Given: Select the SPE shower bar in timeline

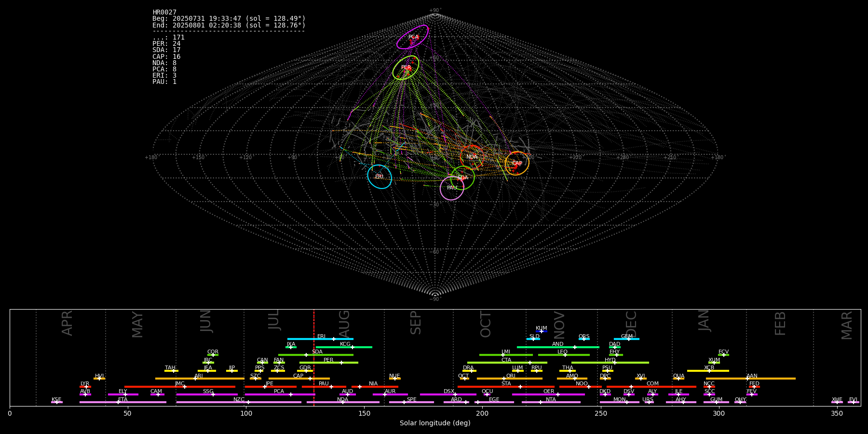Looking at the screenshot, I should click(x=411, y=402).
